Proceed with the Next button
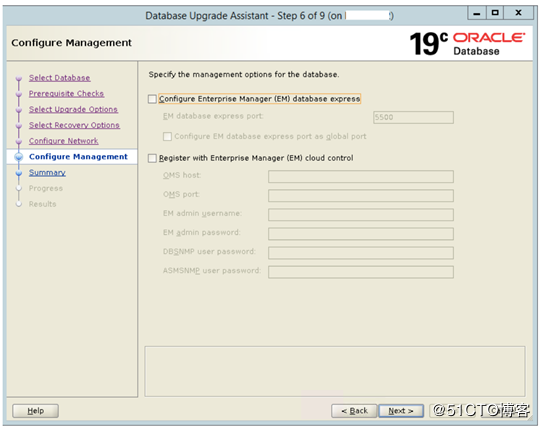 401,411
